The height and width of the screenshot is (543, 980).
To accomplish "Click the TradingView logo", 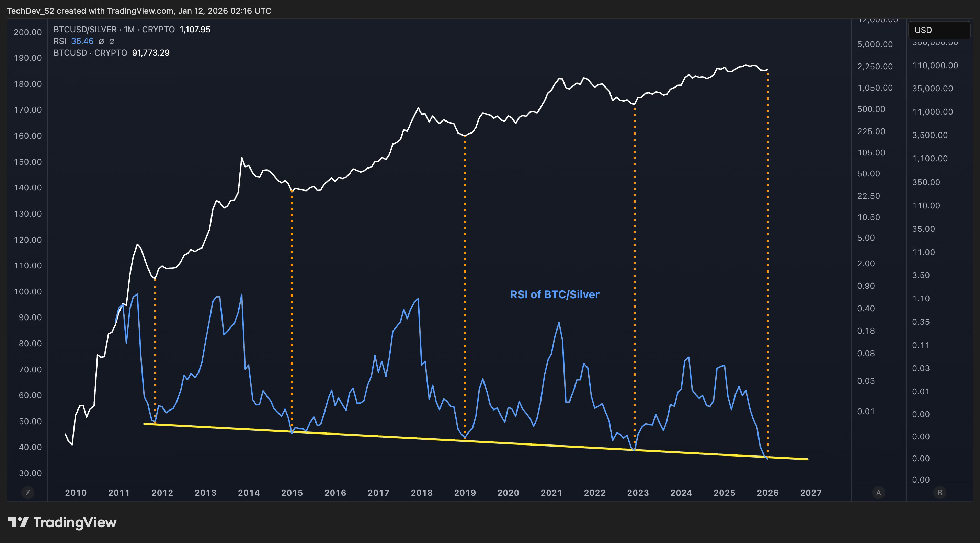I will pyautogui.click(x=62, y=522).
